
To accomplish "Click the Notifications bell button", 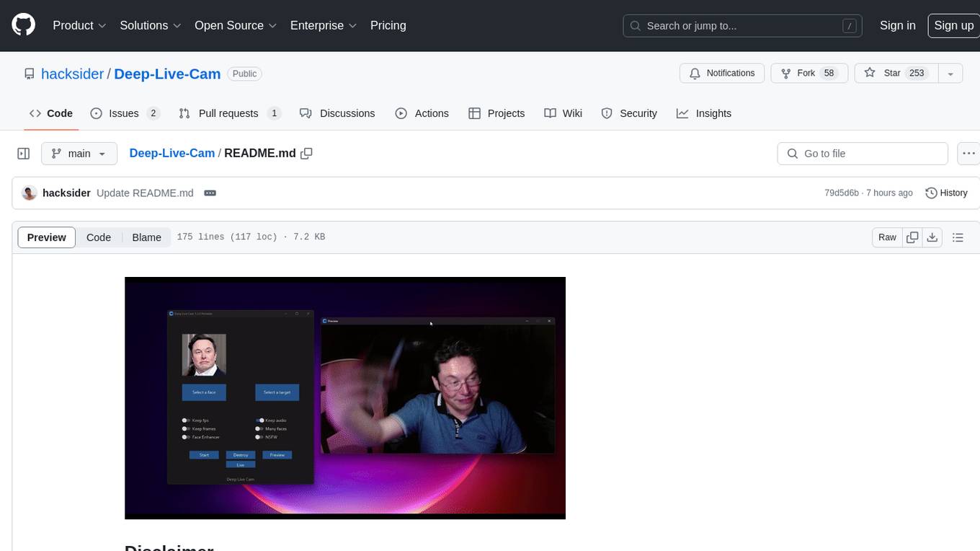I will [x=723, y=74].
